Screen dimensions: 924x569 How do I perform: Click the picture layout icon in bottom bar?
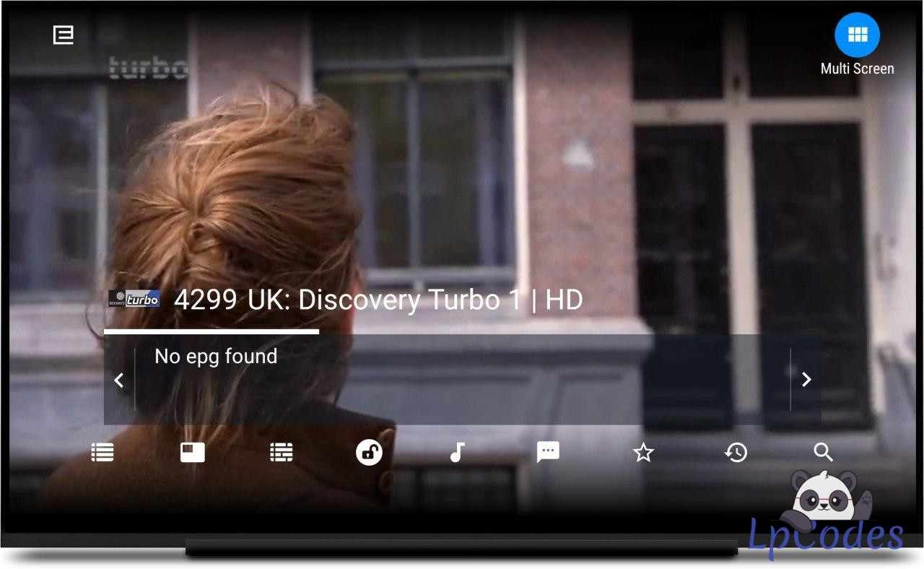[x=192, y=453]
